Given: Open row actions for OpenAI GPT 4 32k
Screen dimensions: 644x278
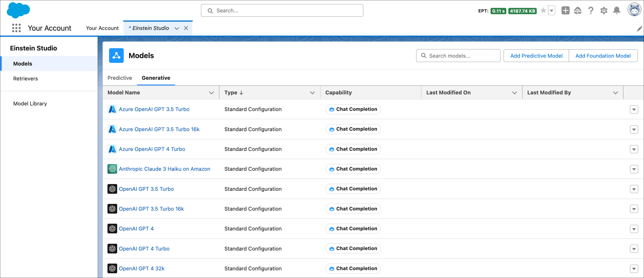Looking at the screenshot, I should (x=634, y=269).
